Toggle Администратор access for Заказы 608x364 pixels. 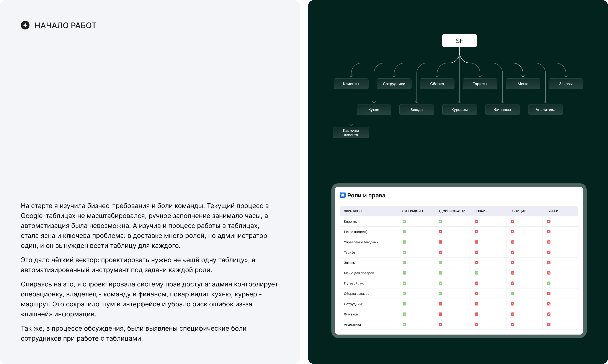tap(441, 262)
